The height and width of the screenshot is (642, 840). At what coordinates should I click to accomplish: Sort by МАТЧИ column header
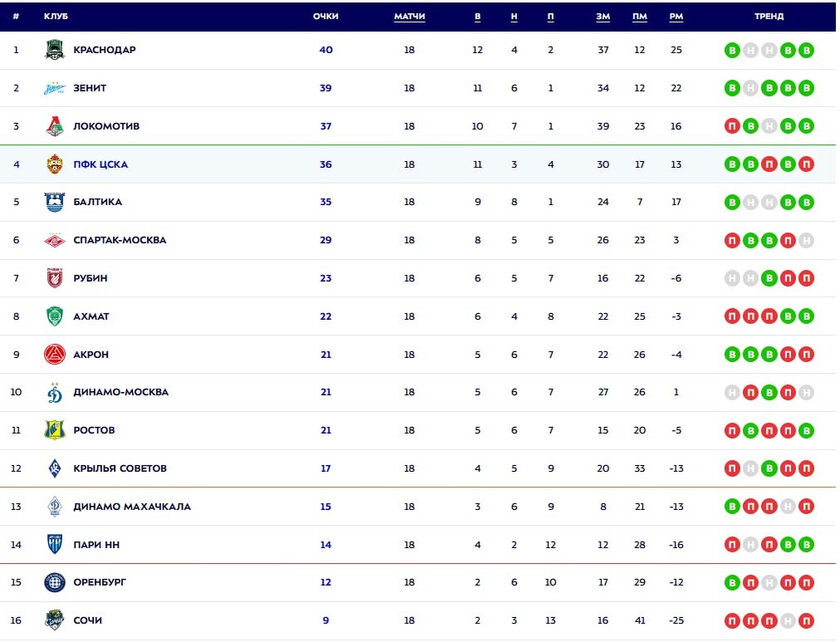click(409, 17)
